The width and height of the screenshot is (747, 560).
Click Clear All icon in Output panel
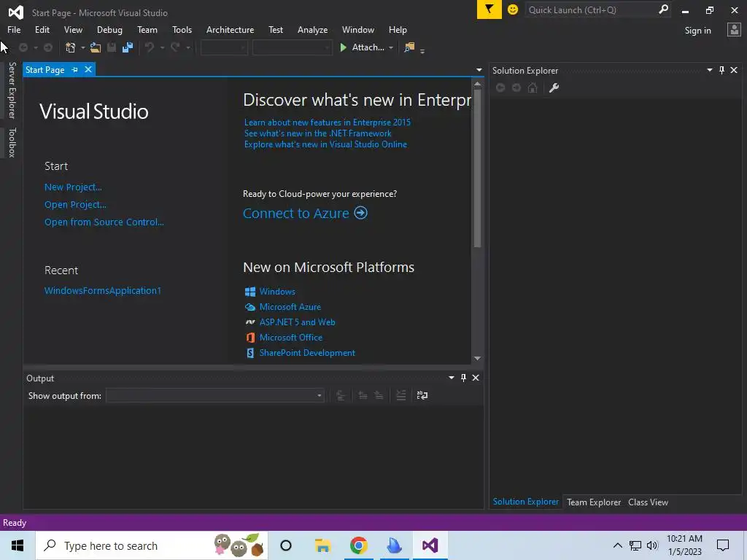point(401,395)
